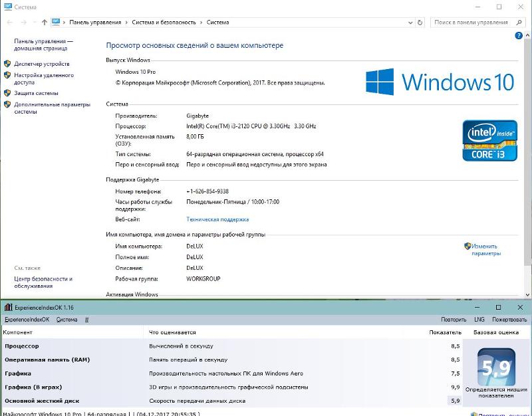
Task: Click the shield icon beside Защита системы
Action: click(7, 93)
